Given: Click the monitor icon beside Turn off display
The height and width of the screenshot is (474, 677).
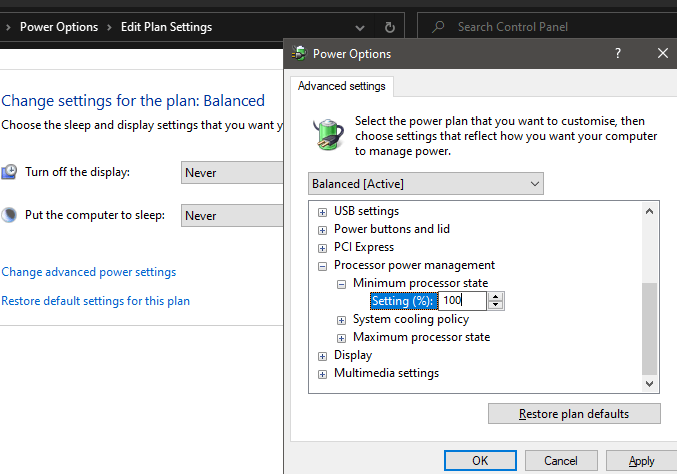Looking at the screenshot, I should click(9, 172).
